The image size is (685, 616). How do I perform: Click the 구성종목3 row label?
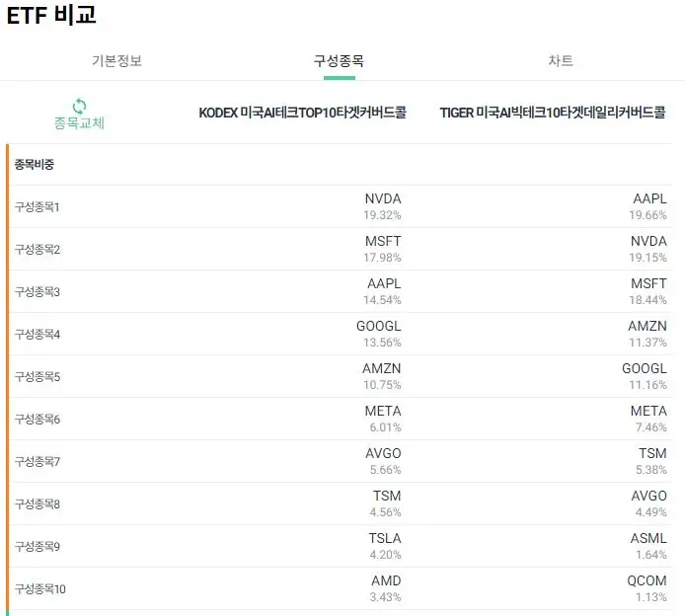[38, 292]
